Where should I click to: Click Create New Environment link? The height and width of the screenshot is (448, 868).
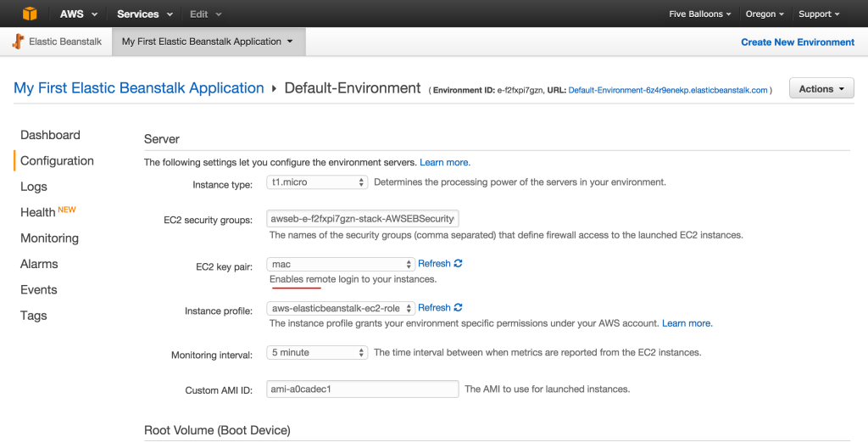[x=798, y=42]
